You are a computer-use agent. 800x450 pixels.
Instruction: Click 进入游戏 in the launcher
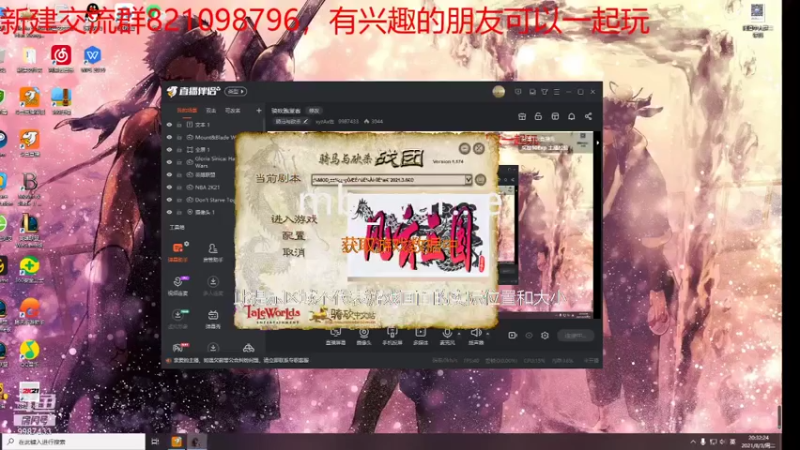point(294,219)
